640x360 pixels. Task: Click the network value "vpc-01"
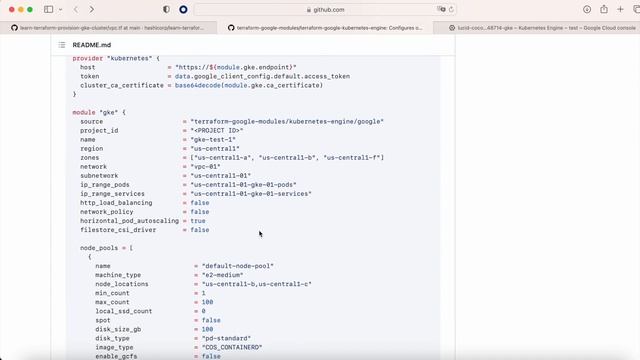205,167
